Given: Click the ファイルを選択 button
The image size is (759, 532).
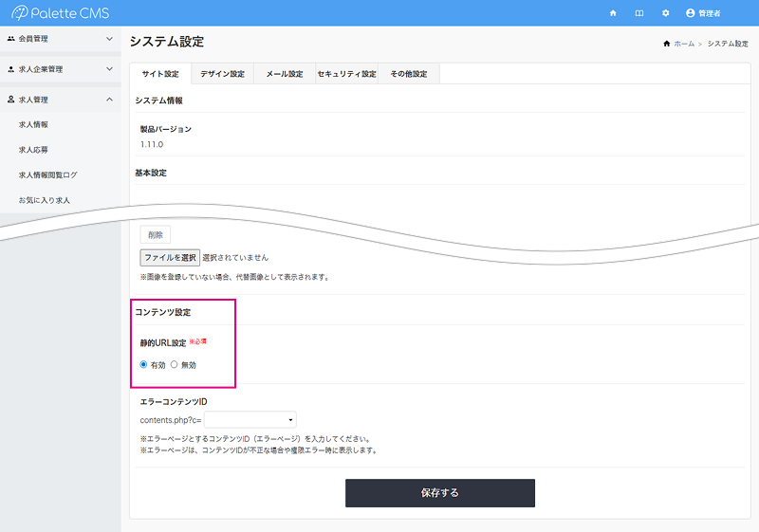Looking at the screenshot, I should pyautogui.click(x=170, y=257).
